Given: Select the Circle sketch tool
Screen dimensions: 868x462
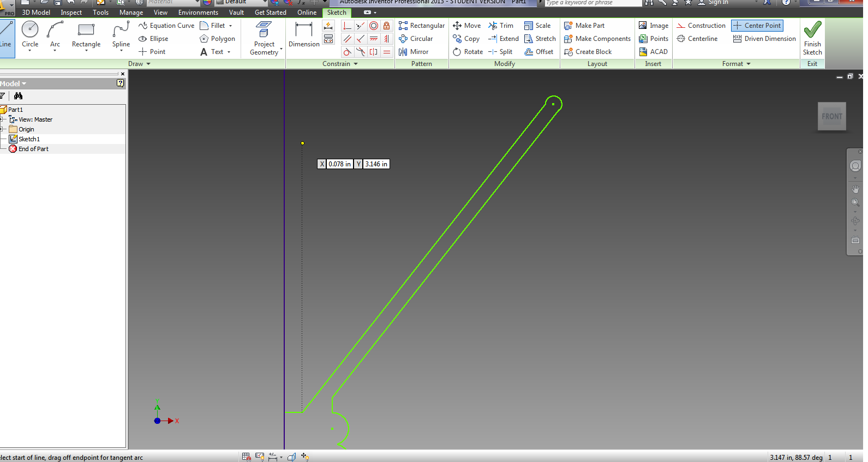Looking at the screenshot, I should (30, 36).
